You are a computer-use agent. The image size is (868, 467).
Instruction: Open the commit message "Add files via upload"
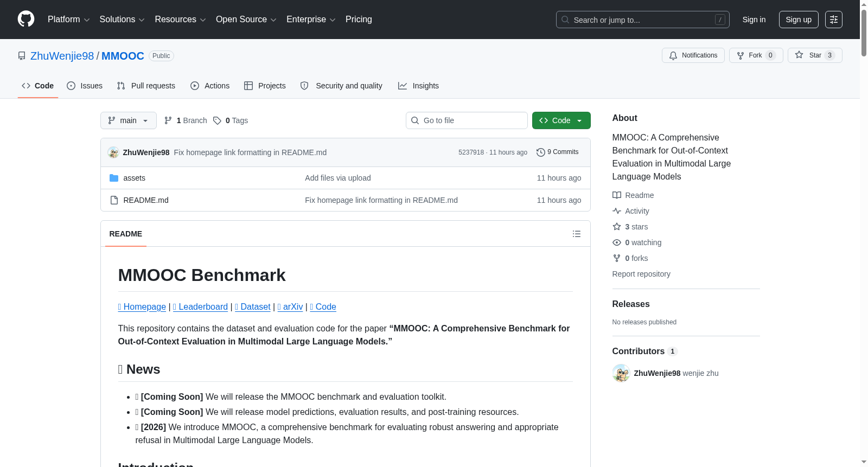[338, 178]
